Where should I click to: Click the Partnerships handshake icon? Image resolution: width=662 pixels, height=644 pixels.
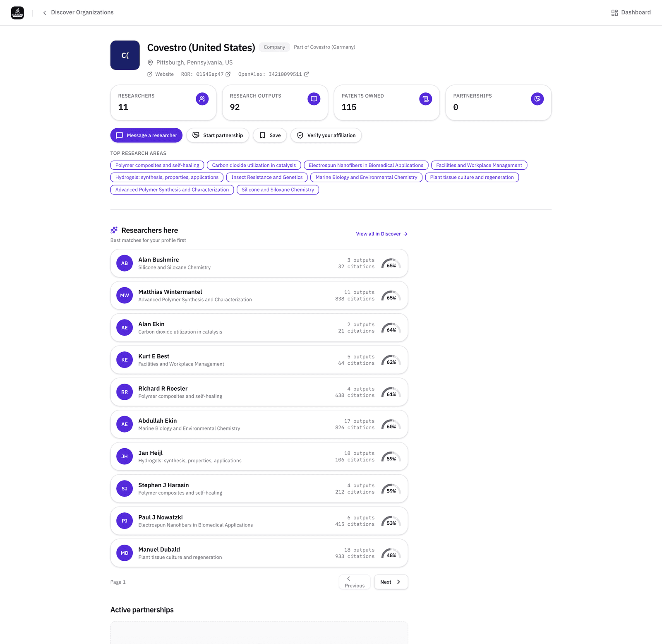[x=537, y=99]
